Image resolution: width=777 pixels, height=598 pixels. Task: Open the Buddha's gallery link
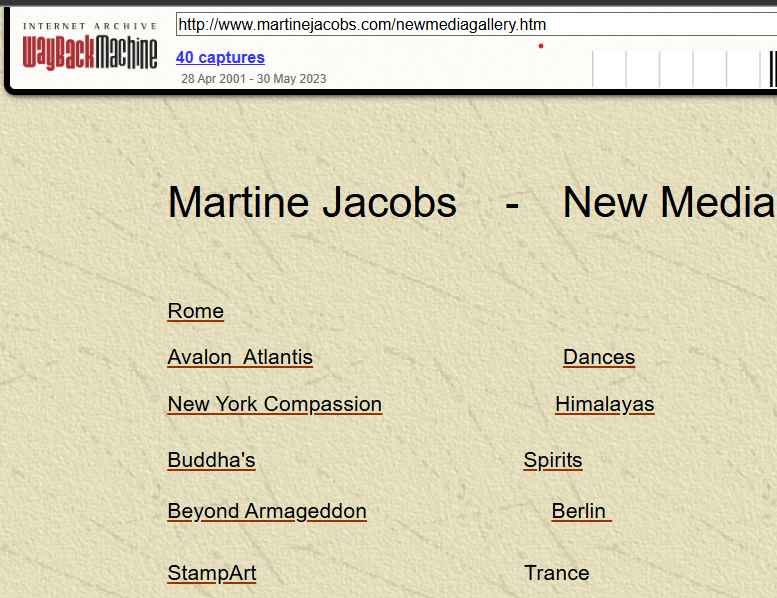pos(211,460)
